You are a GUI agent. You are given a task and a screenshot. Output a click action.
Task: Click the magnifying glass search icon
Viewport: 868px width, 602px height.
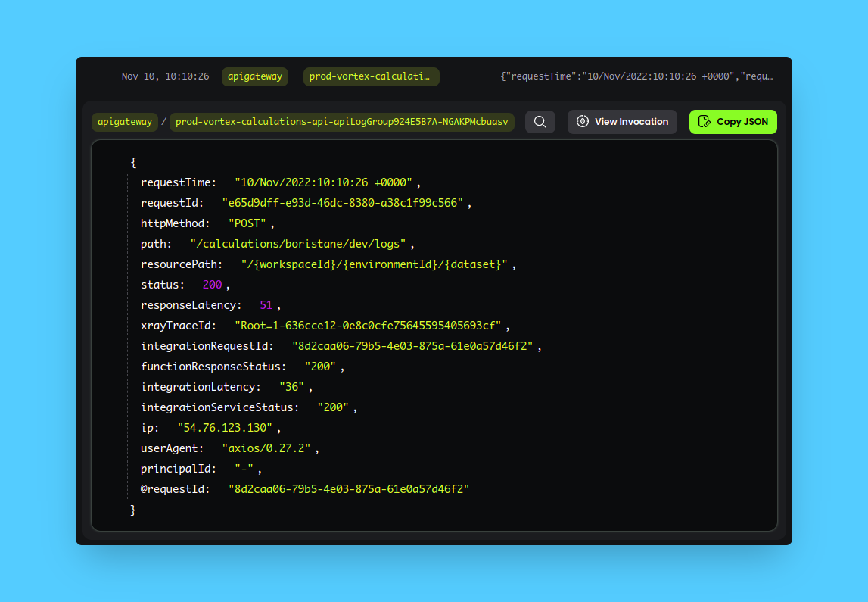coord(540,122)
